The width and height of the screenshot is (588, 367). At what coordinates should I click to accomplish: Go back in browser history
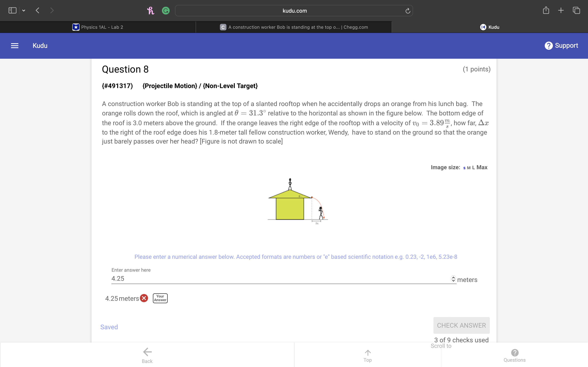pyautogui.click(x=37, y=10)
